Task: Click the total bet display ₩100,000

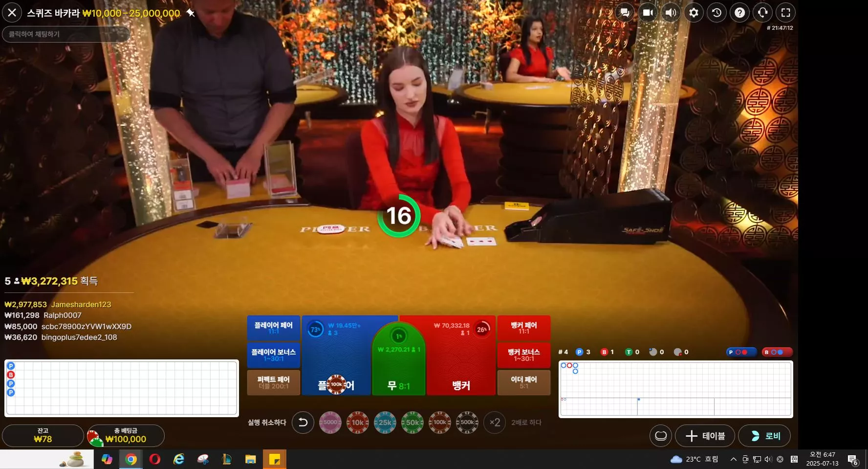Action: 126,435
